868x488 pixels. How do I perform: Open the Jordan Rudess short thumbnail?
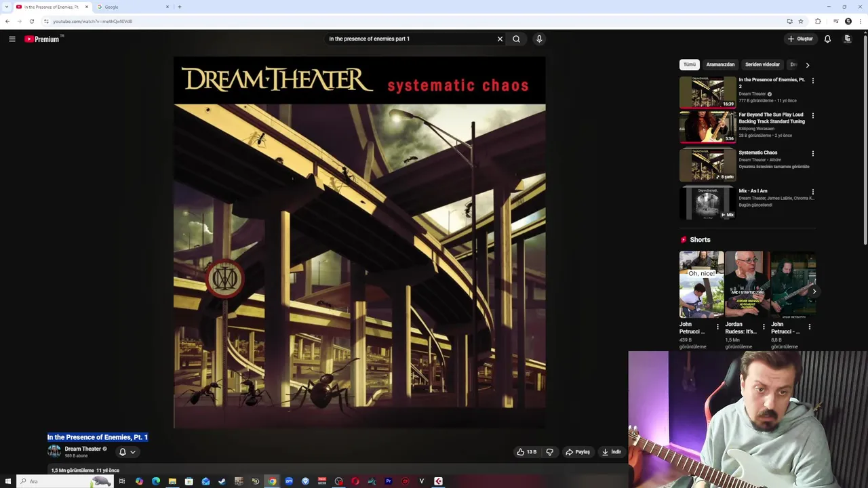(747, 285)
